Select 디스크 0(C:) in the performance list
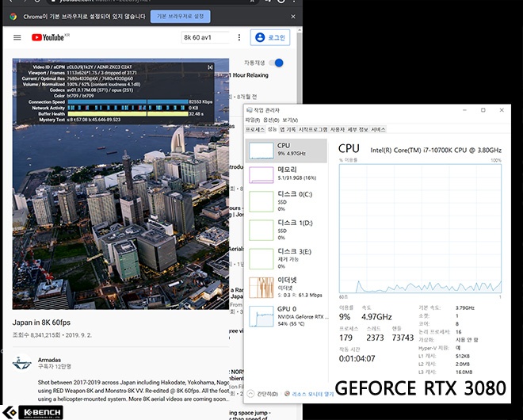The image size is (523, 420). 286,201
